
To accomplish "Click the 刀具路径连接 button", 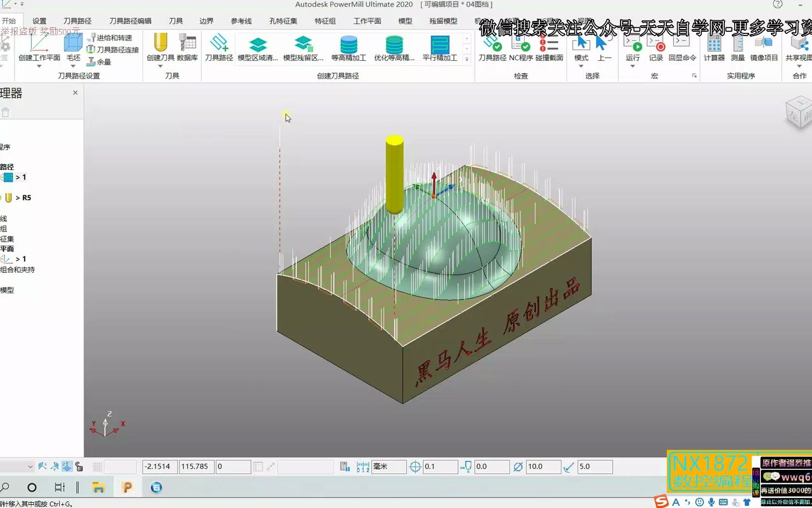I will (113, 50).
